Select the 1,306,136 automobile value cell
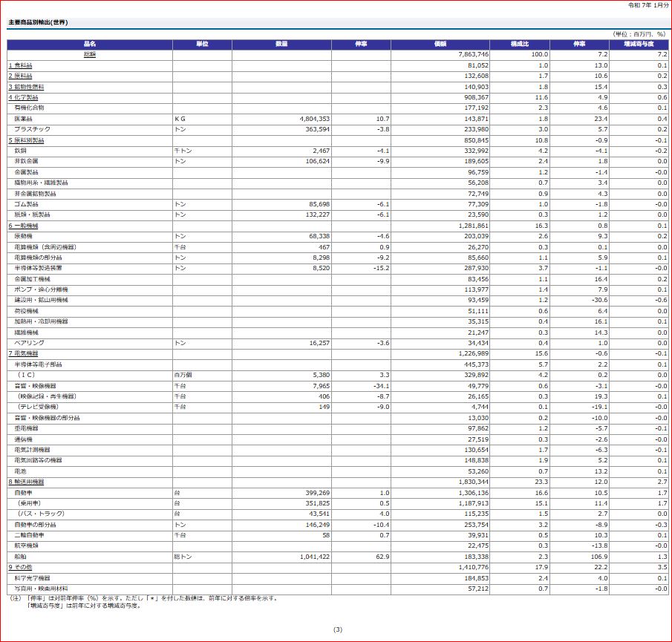This screenshot has width=672, height=642. (440, 493)
